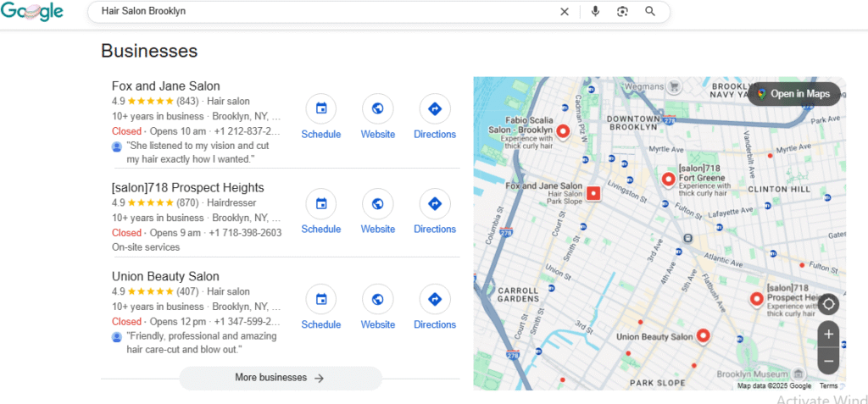Get Directions icon for [salon]718 Prospect Heights
868x404 pixels.
click(x=435, y=203)
